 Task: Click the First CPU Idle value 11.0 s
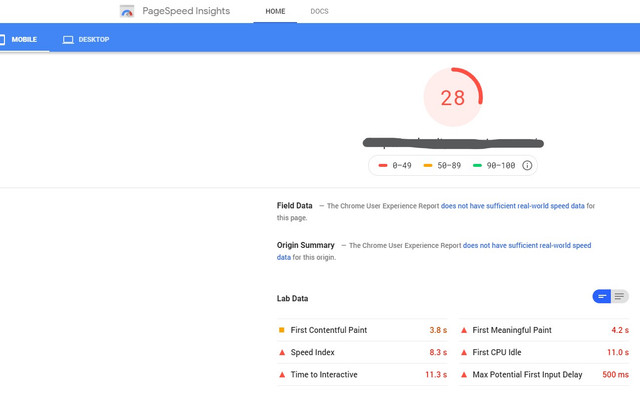[618, 352]
